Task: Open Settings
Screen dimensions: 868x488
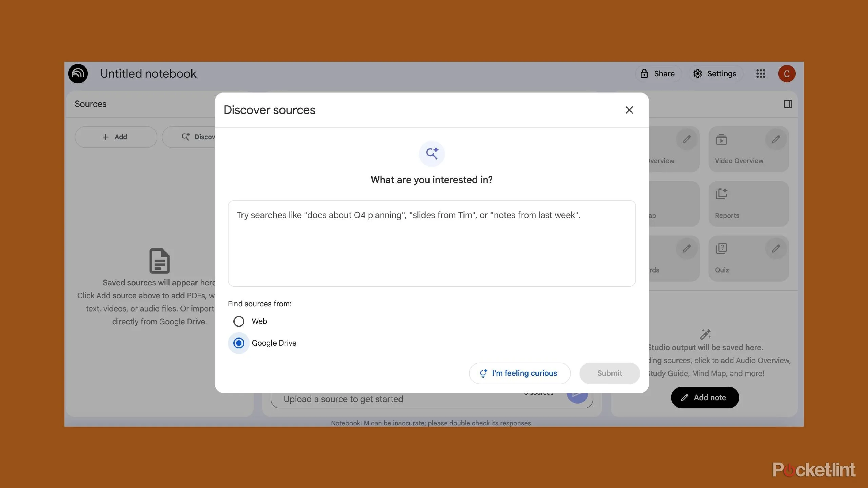Action: (715, 74)
